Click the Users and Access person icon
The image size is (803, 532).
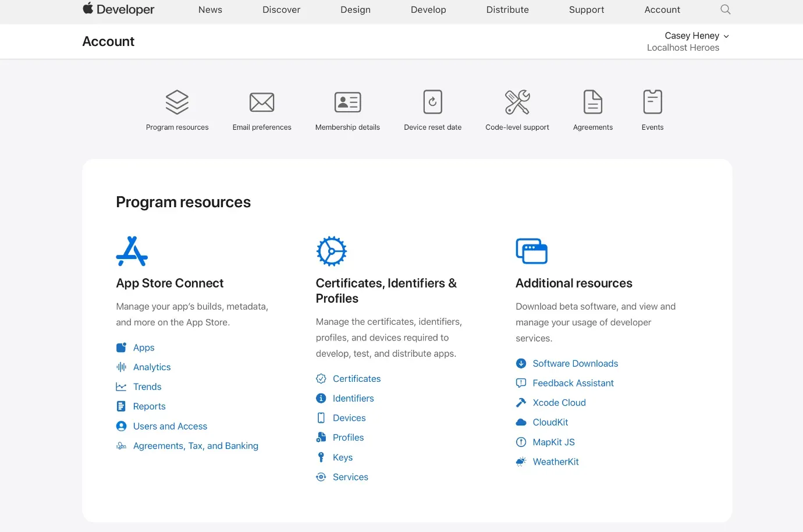121,426
